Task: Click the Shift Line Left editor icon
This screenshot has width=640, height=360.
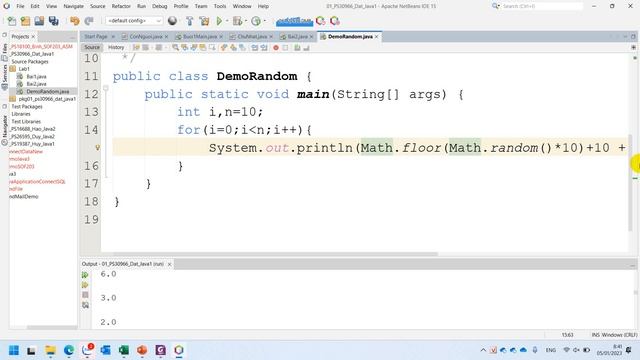Action: [255, 48]
